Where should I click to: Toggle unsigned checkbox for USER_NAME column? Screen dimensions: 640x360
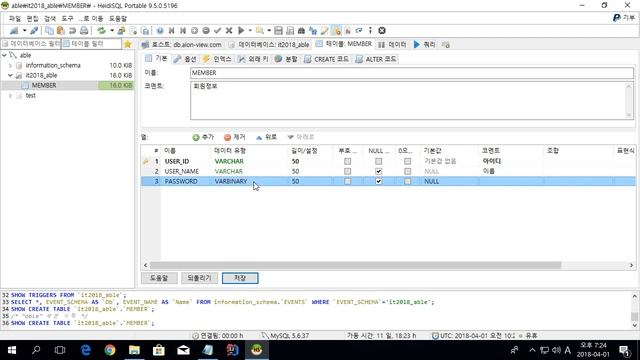pos(347,171)
